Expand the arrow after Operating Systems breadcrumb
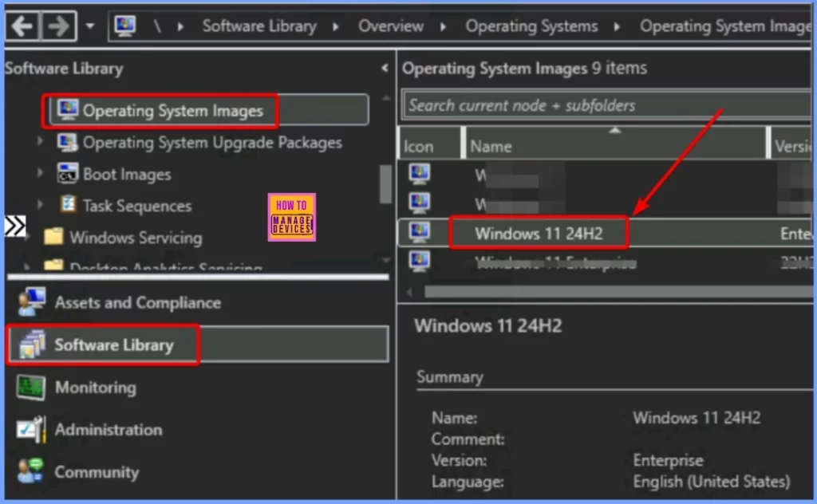The width and height of the screenshot is (817, 504). pos(617,26)
